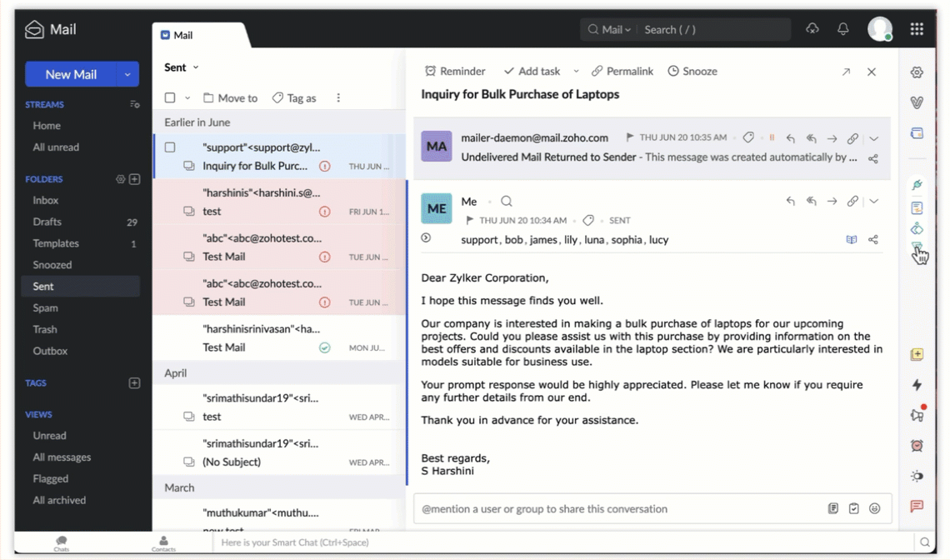Insert emoji in comment box
Screen dimensions: 950x560
click(874, 508)
